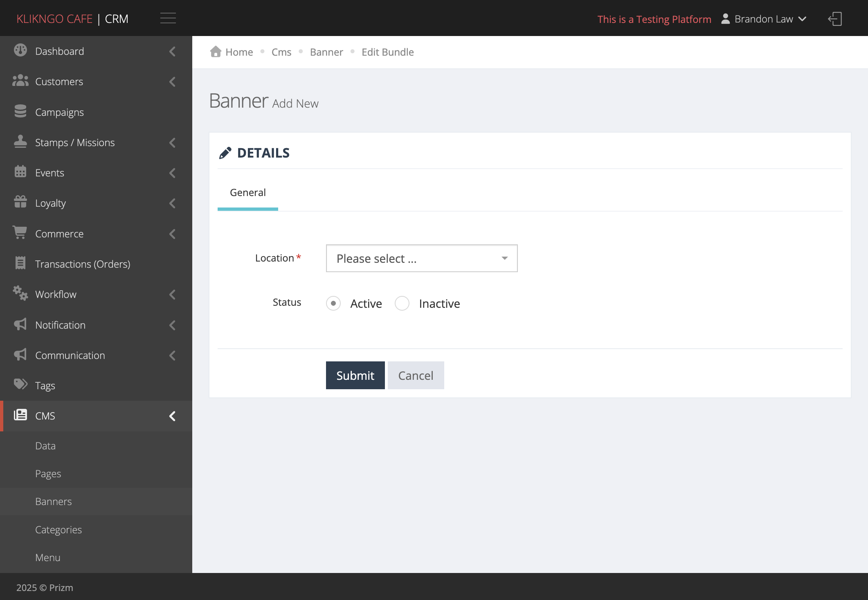Image resolution: width=868 pixels, height=600 pixels.
Task: Click the Stamps / Missions stamp icon
Action: pos(20,142)
